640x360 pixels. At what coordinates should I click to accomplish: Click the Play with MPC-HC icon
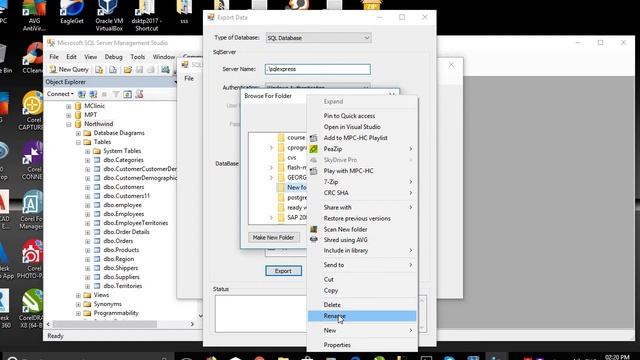tap(313, 171)
